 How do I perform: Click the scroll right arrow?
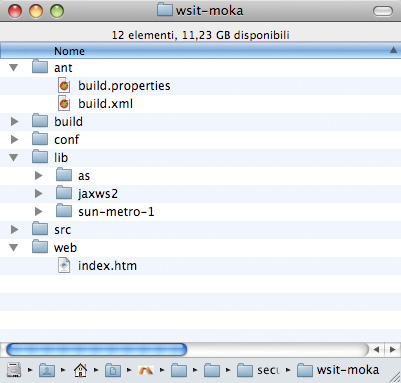pyautogui.click(x=392, y=350)
